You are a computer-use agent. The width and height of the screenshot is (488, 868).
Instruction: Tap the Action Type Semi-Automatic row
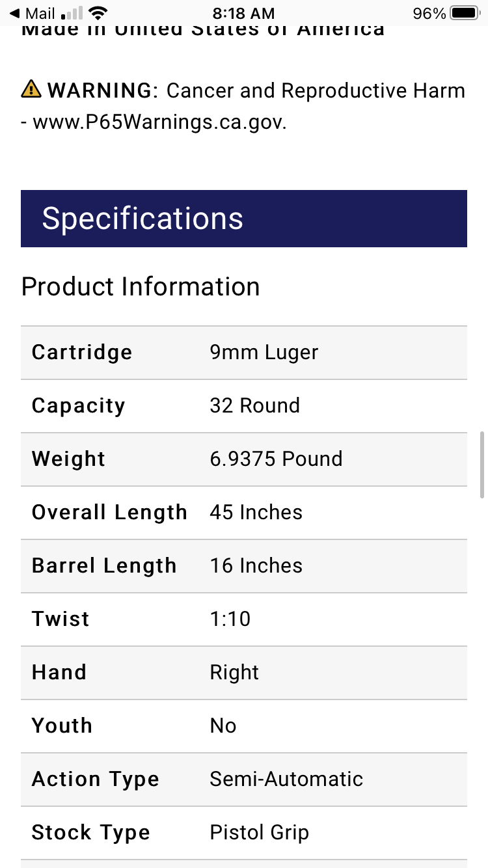(244, 780)
